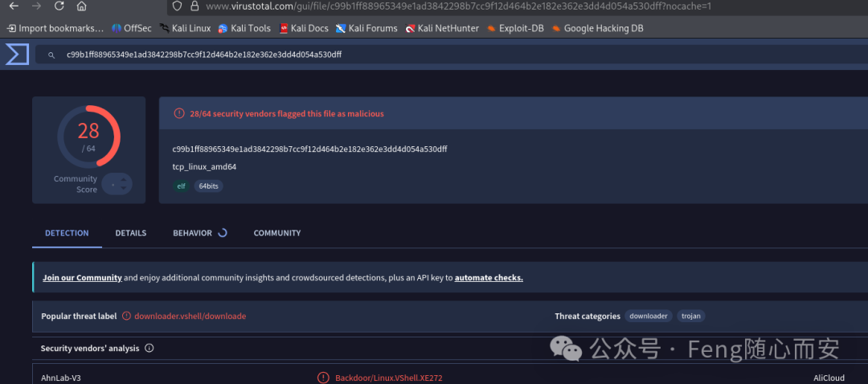Click downloader.vshell/downloade threat label
The image size is (868, 384).
190,316
